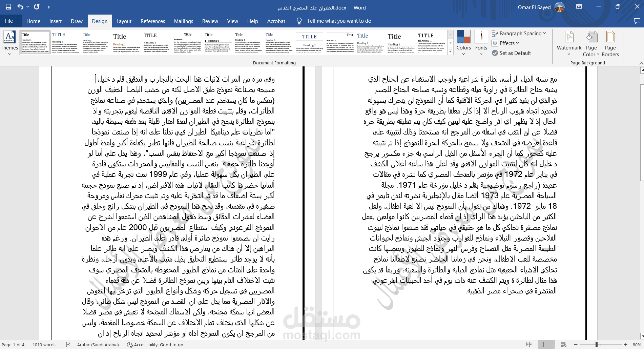Click the Omar El Sayed account name

coord(534,7)
